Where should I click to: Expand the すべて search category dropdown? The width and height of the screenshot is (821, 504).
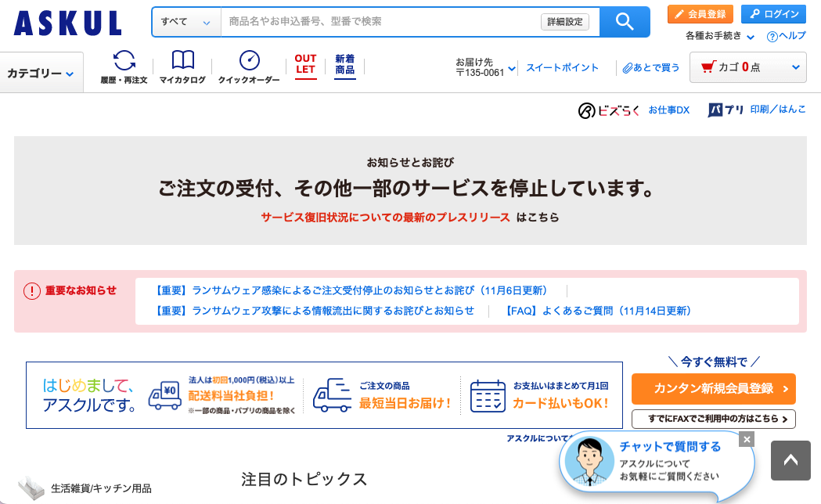(x=186, y=22)
